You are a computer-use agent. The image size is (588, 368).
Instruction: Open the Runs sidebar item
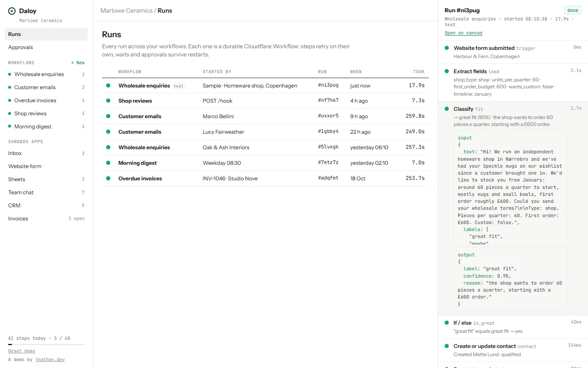46,34
